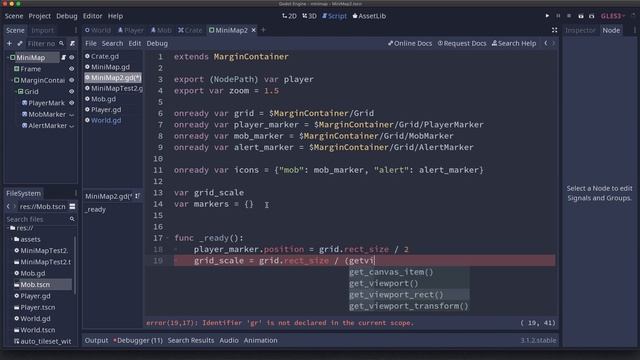The image size is (640, 360).
Task: Open Online Docs link
Action: pyautogui.click(x=410, y=43)
